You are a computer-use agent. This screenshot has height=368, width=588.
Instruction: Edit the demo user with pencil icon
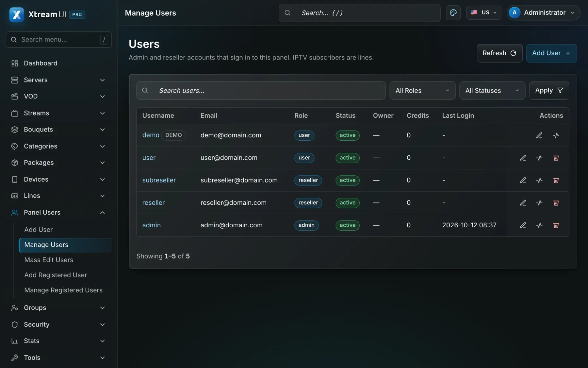(x=539, y=135)
